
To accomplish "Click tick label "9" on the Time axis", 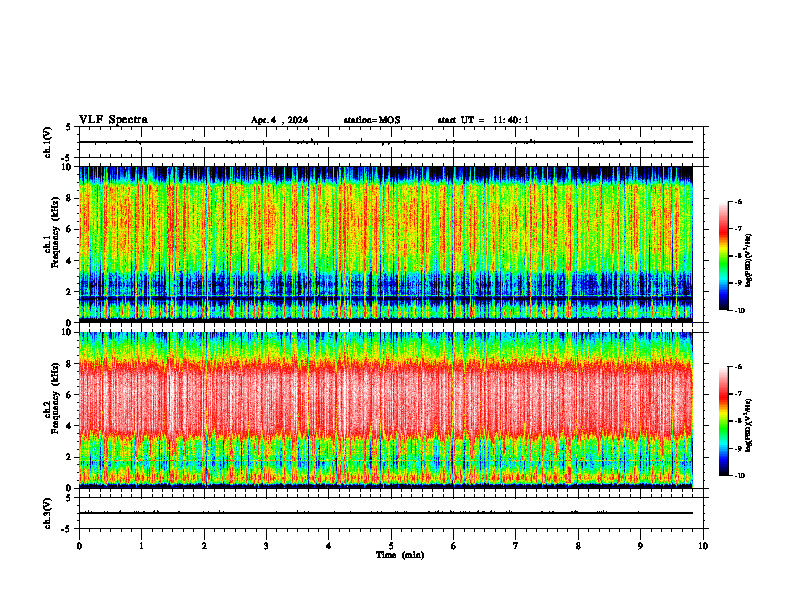I will click(x=640, y=546).
